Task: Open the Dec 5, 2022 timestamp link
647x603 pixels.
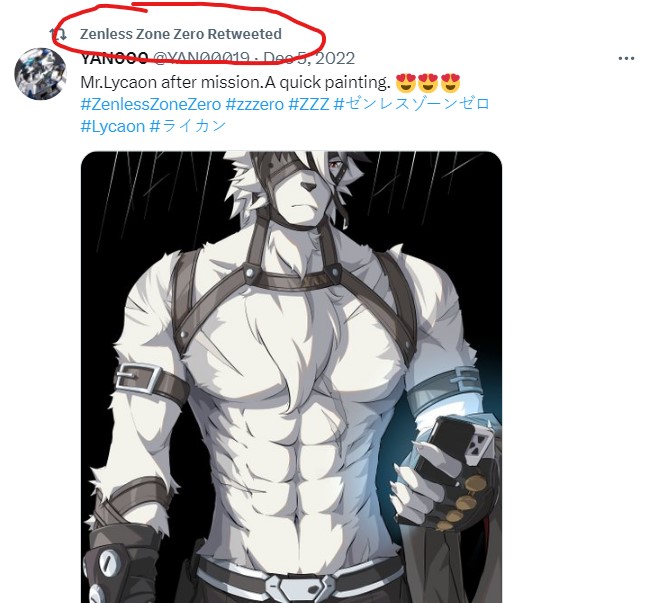Action: 309,59
